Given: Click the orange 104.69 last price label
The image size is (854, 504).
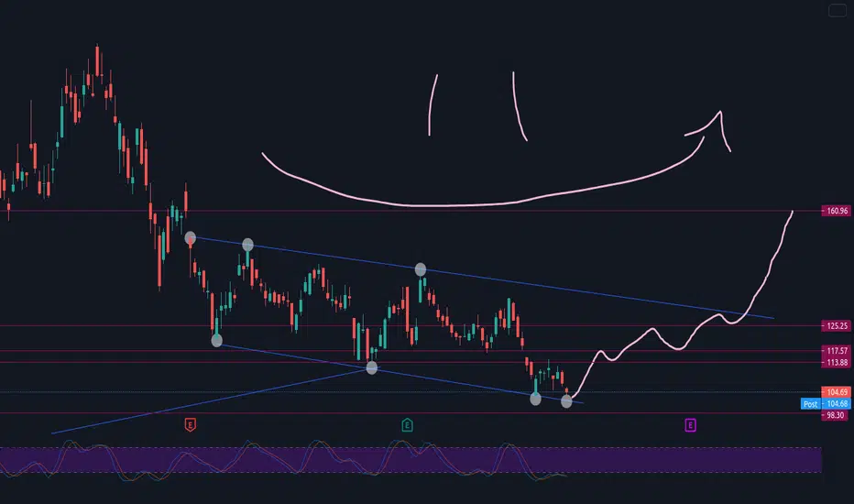Looking at the screenshot, I should [836, 392].
